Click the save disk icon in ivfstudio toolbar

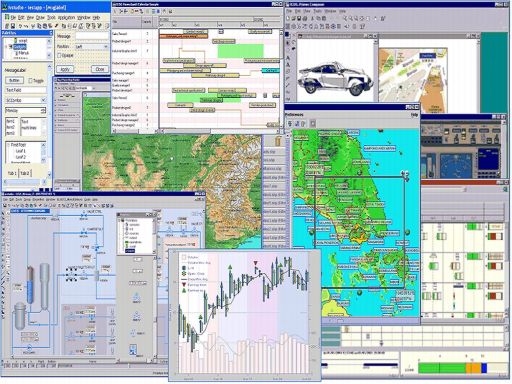(13, 25)
